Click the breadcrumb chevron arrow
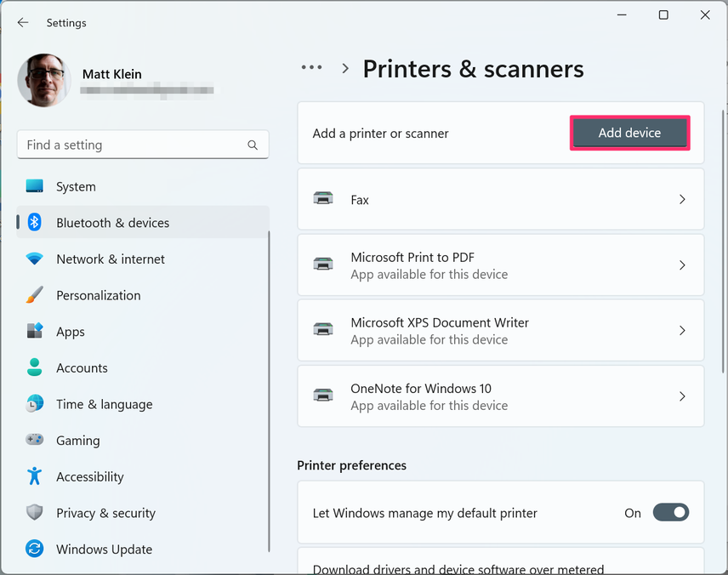The height and width of the screenshot is (575, 728). 345,68
